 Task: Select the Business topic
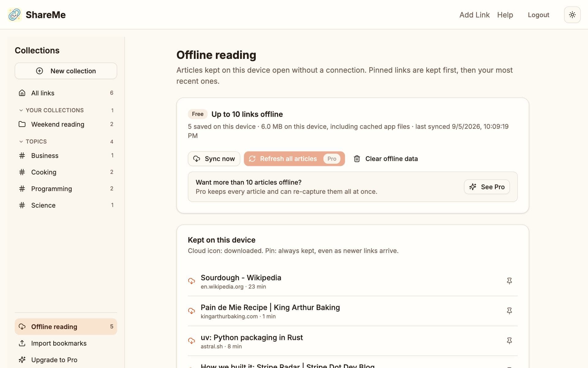coord(66,155)
